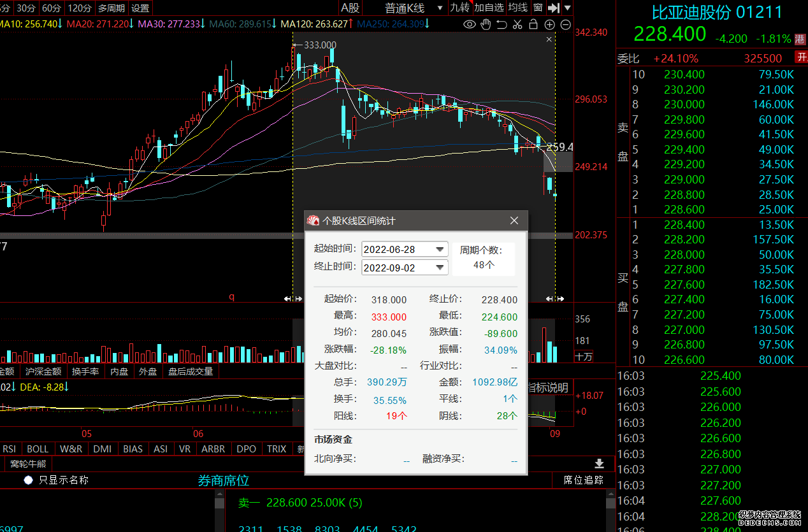The width and height of the screenshot is (808, 532).
Task: Open the 设置 settings button
Action: tap(140, 8)
